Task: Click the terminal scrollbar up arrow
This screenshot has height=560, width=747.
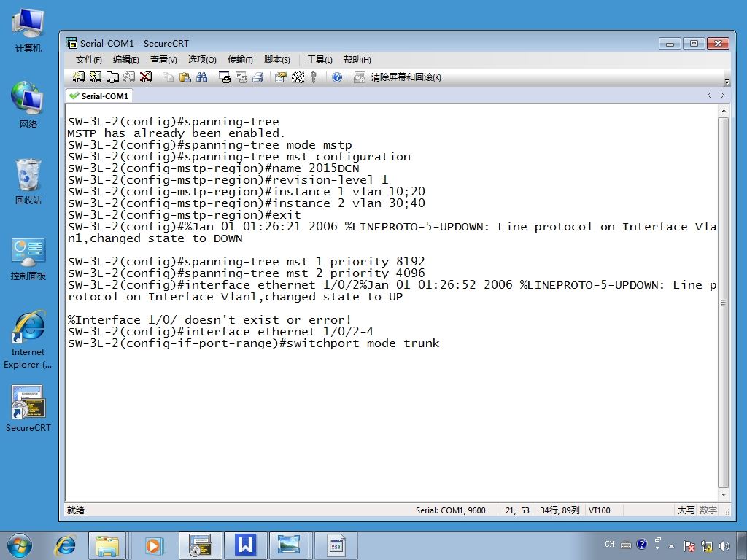Action: click(x=723, y=111)
